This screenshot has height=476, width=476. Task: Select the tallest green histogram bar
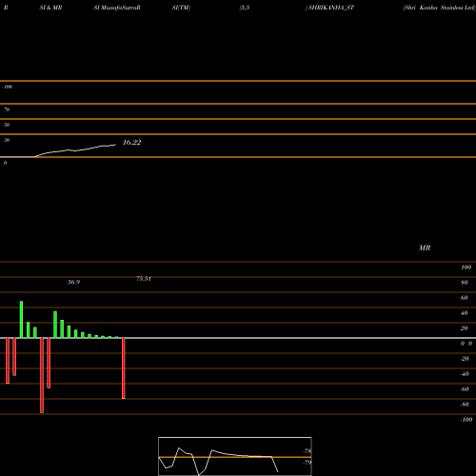[x=21, y=320]
